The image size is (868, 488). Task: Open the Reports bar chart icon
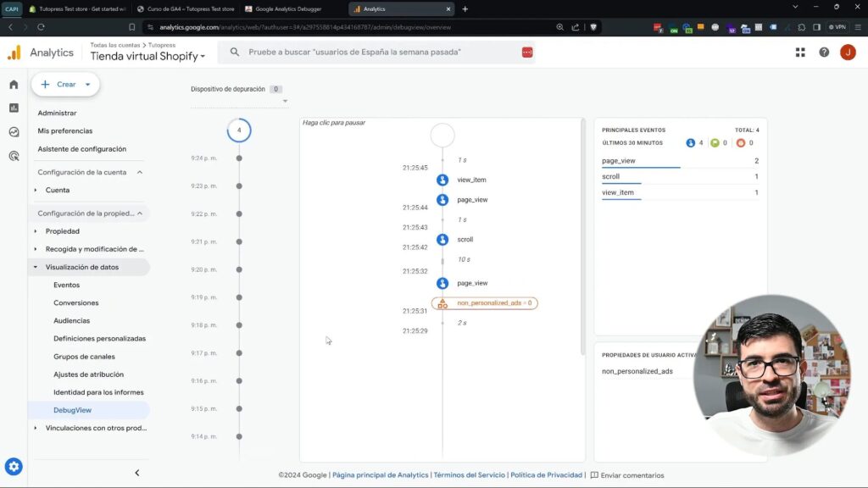tap(14, 108)
